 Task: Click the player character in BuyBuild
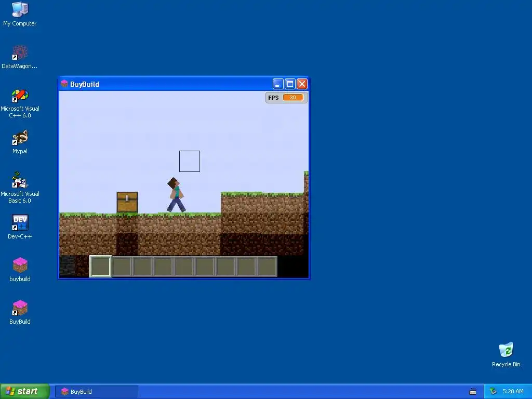coord(176,195)
